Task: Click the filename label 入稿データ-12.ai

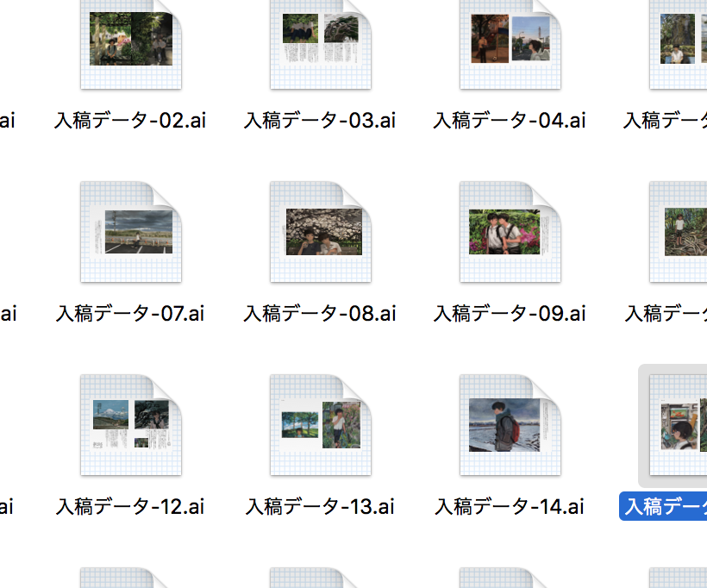Action: 130,506
